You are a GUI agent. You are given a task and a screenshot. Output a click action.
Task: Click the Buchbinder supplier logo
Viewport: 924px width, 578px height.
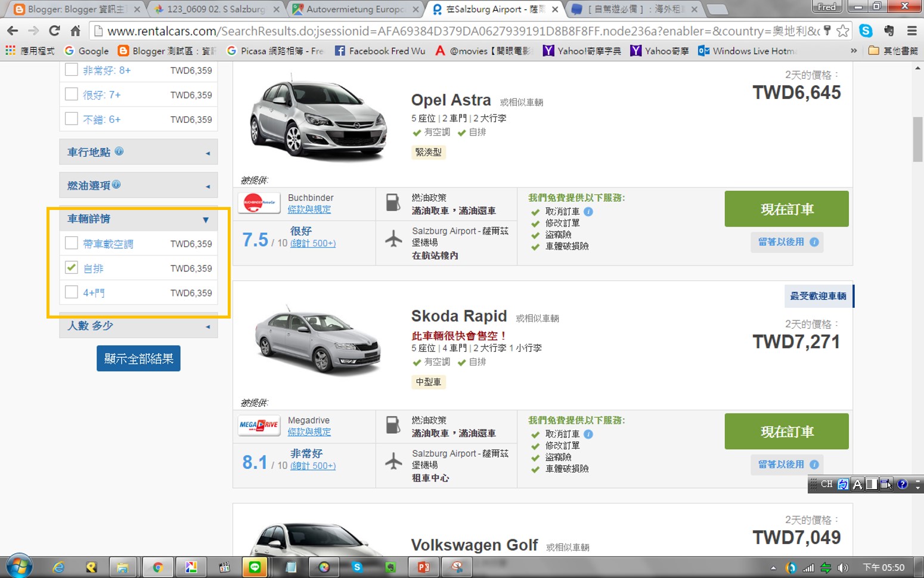click(x=259, y=203)
